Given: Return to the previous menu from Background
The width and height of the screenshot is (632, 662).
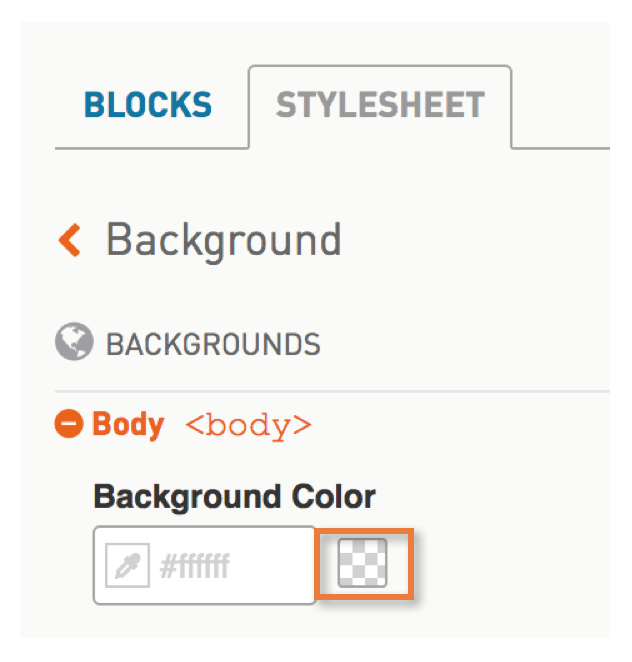Looking at the screenshot, I should click(70, 240).
